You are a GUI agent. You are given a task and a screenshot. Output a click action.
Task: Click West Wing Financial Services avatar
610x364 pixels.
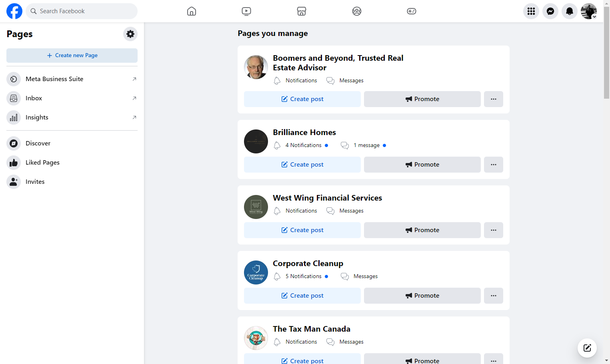pos(256,207)
